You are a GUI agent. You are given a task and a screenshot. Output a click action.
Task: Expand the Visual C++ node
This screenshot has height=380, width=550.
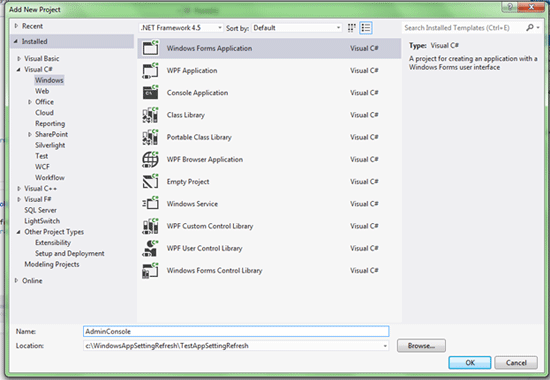(x=19, y=188)
